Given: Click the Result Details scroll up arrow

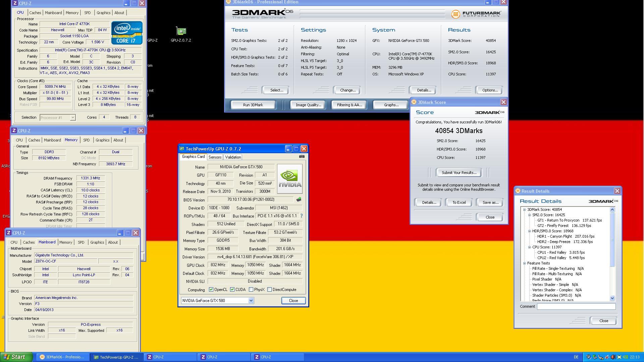Looking at the screenshot, I should click(x=612, y=210).
